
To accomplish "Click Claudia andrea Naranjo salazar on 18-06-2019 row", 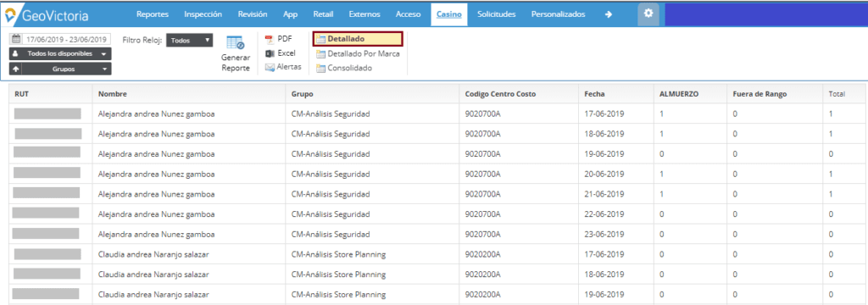I will 153,274.
